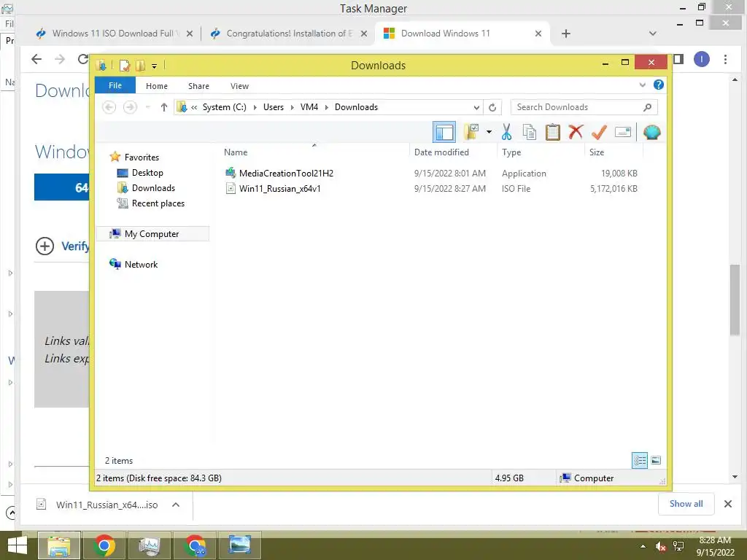Sort files by Type column header
747x560 pixels.
(x=511, y=152)
